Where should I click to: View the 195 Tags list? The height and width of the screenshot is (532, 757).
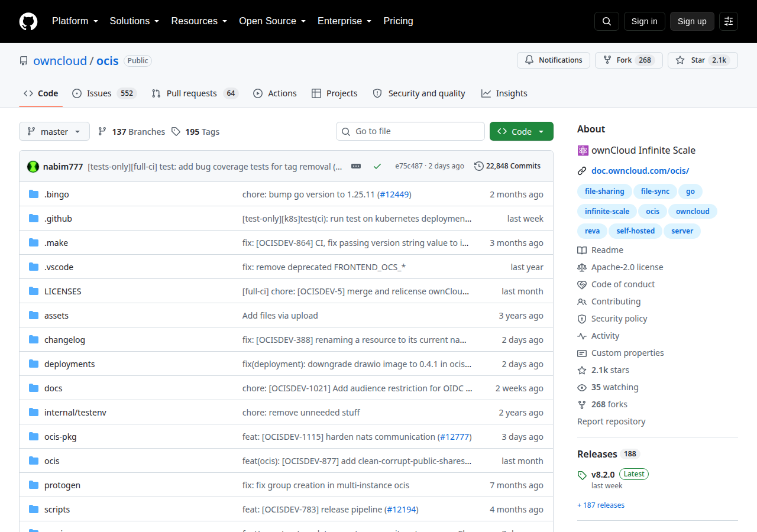[196, 131]
